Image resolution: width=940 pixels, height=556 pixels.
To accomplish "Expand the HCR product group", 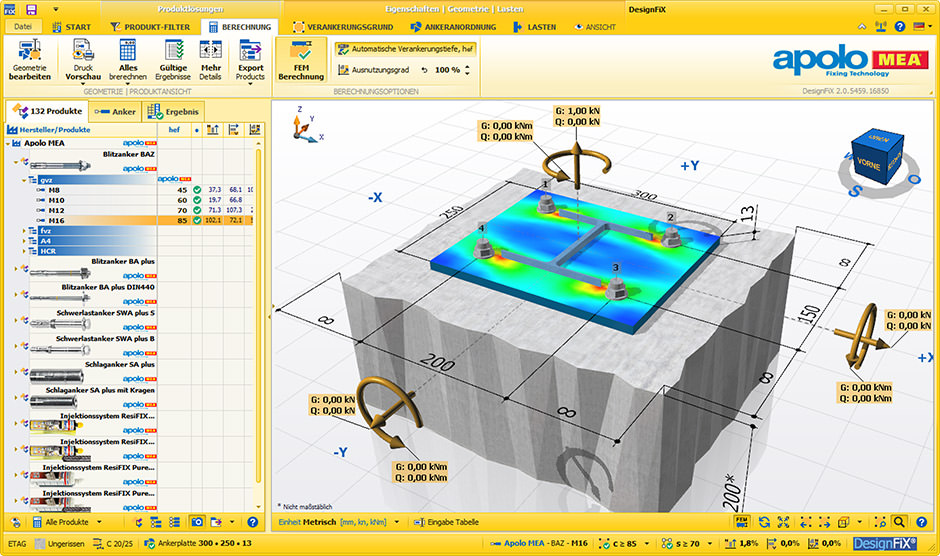I will pos(25,251).
